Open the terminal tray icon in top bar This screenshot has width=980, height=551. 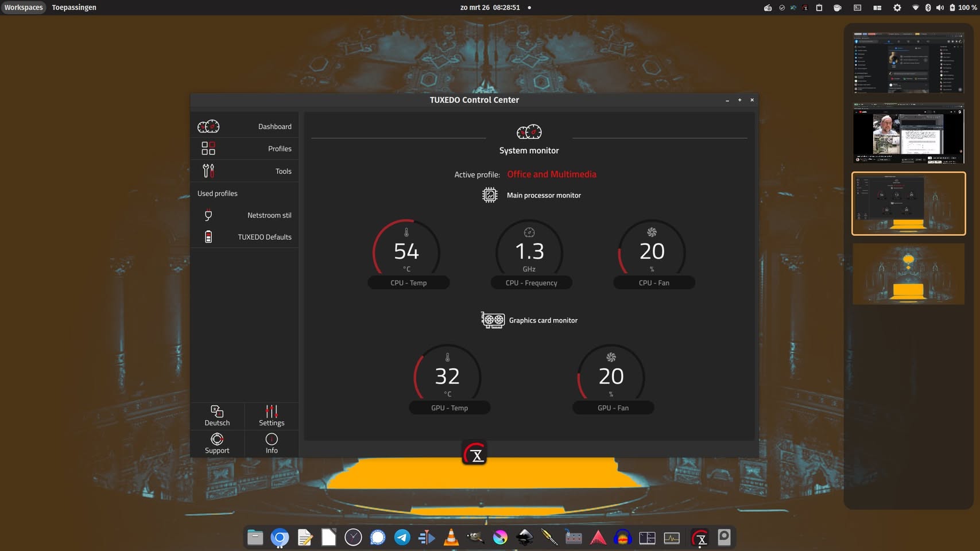(x=857, y=8)
